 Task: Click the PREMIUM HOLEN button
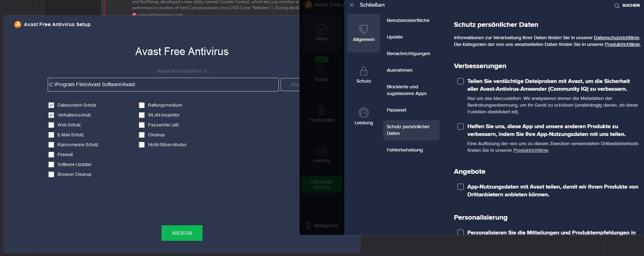coord(322,185)
